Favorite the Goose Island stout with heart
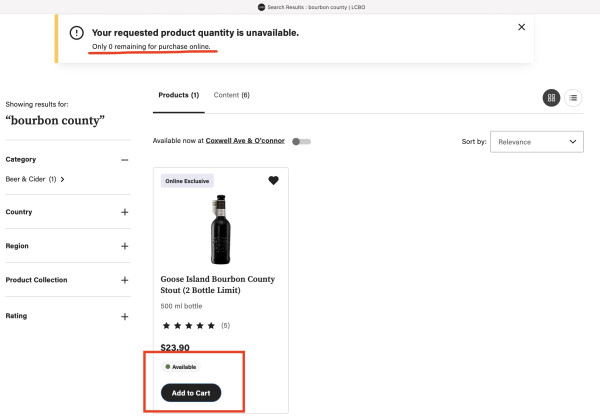Viewport: 600px width, 416px height. click(x=273, y=180)
